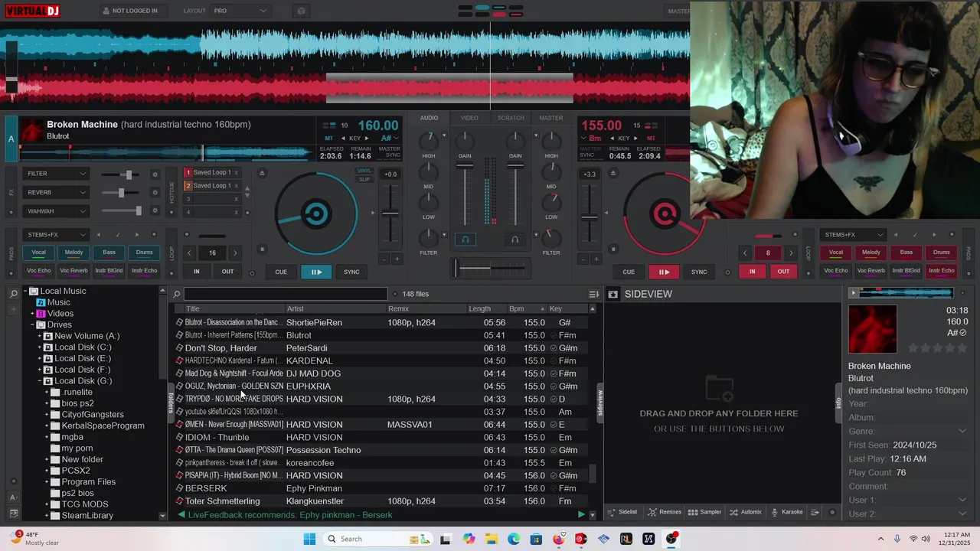980x551 pixels.
Task: Click the SIDEVIEW folder icon
Action: tap(612, 294)
